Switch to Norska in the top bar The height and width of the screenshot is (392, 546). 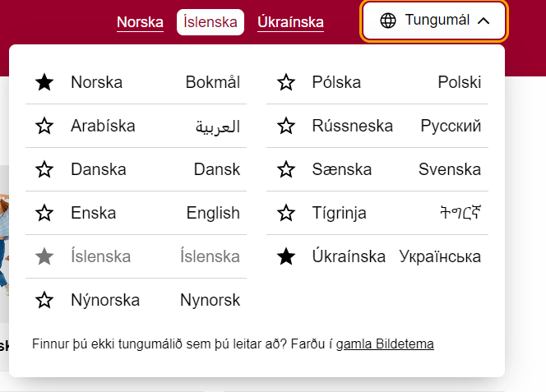140,22
